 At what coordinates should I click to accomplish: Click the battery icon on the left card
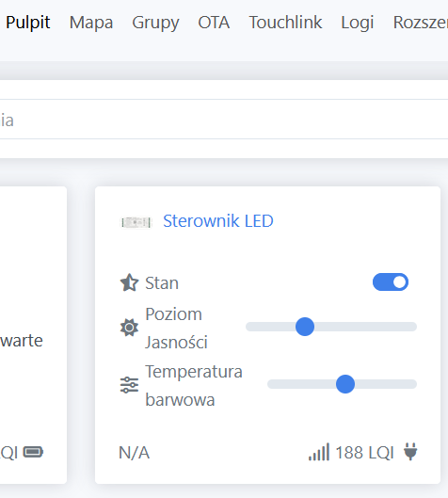pos(33,452)
